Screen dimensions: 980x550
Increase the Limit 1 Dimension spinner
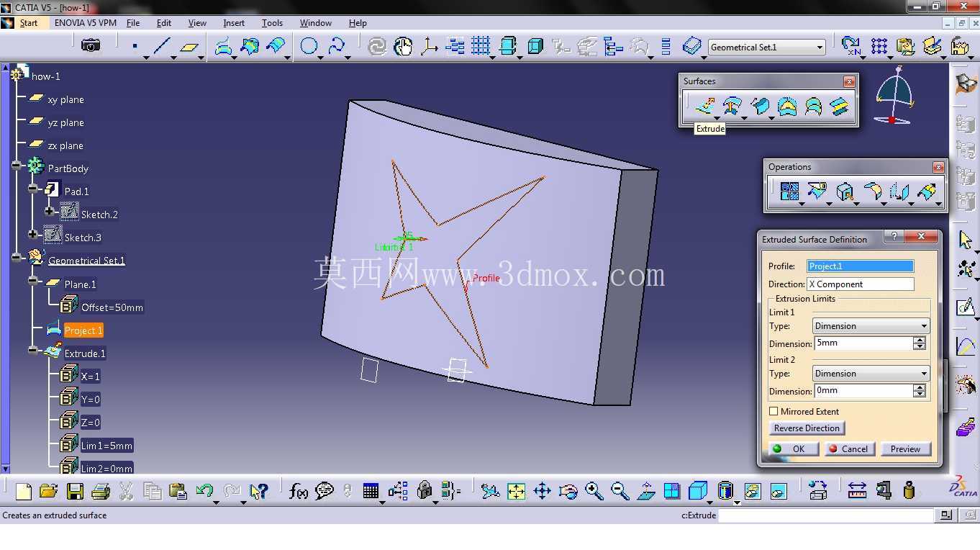point(919,340)
